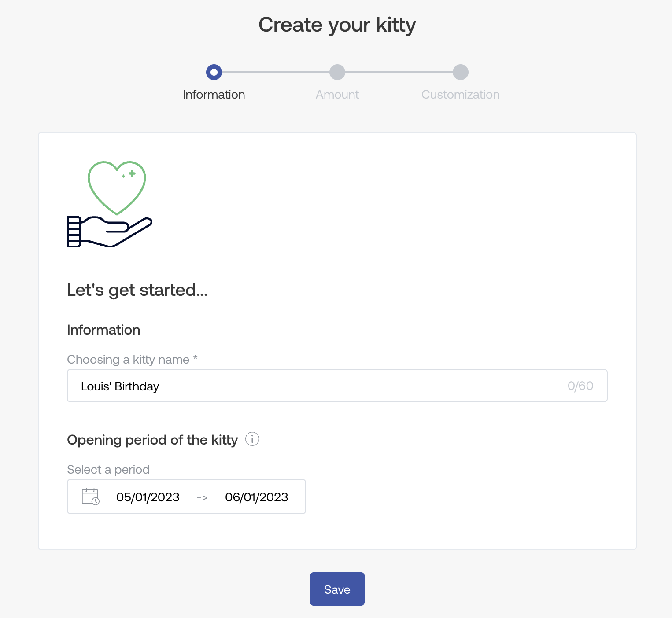
Task: Click the Amount step circle
Action: pyautogui.click(x=337, y=72)
